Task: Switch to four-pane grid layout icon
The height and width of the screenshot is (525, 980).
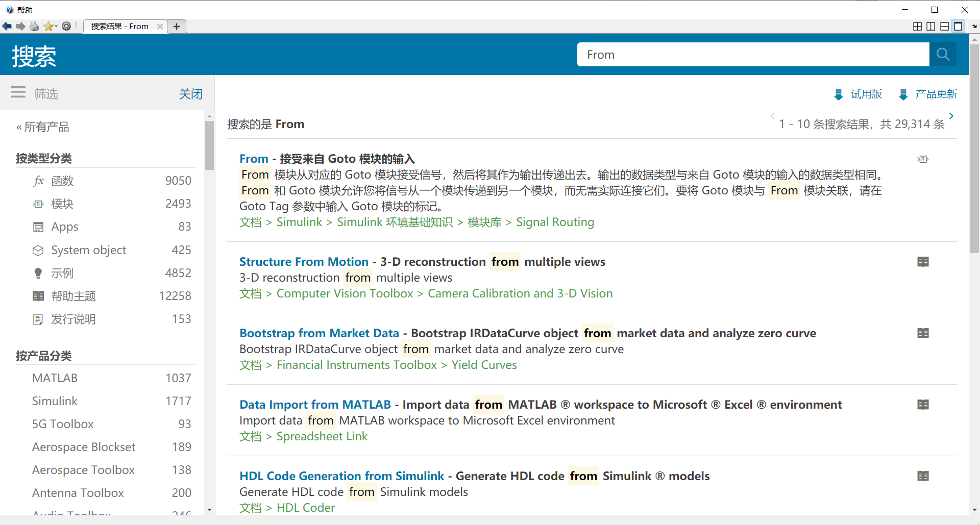Action: click(917, 26)
